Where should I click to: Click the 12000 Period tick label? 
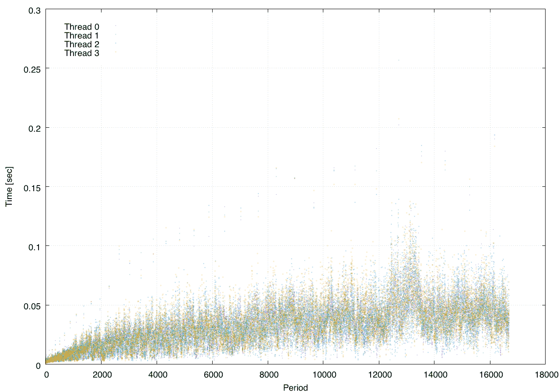[378, 374]
